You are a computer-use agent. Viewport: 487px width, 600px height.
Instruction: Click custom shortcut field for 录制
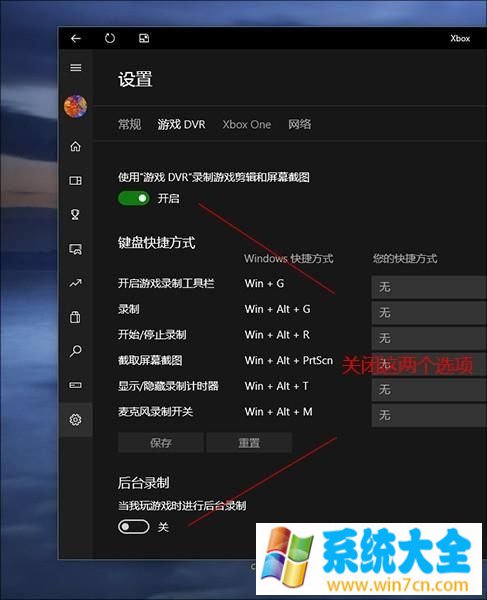click(x=429, y=313)
